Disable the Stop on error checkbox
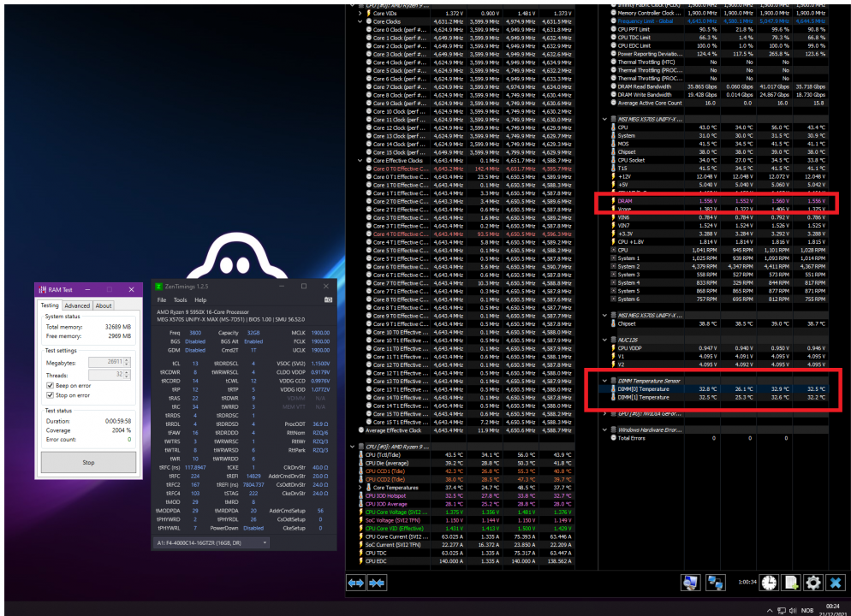The image size is (851, 616). click(50, 395)
